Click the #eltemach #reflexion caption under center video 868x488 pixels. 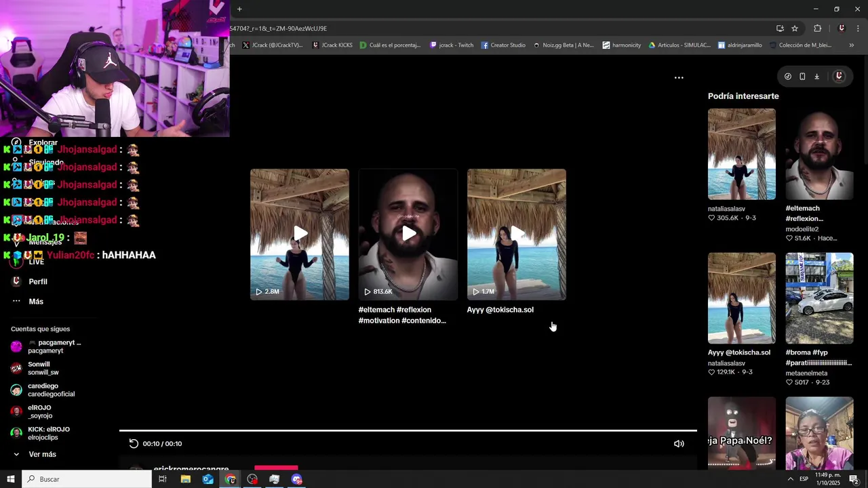pyautogui.click(x=402, y=315)
